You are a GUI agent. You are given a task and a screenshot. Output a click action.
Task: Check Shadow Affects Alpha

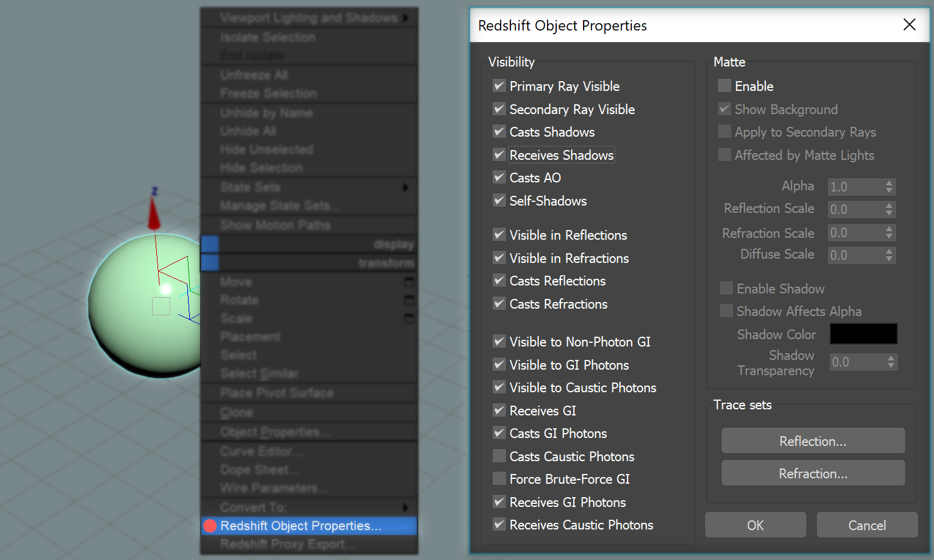click(x=726, y=311)
